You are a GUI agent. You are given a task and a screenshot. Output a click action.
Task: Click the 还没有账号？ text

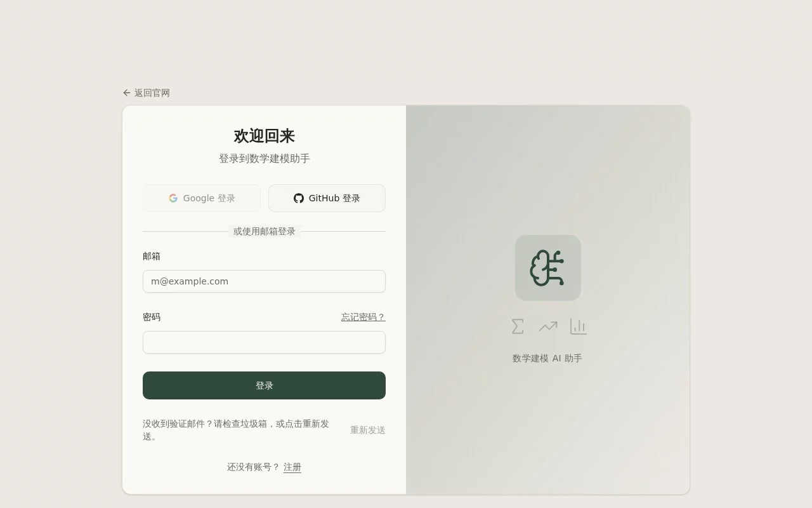pos(254,467)
